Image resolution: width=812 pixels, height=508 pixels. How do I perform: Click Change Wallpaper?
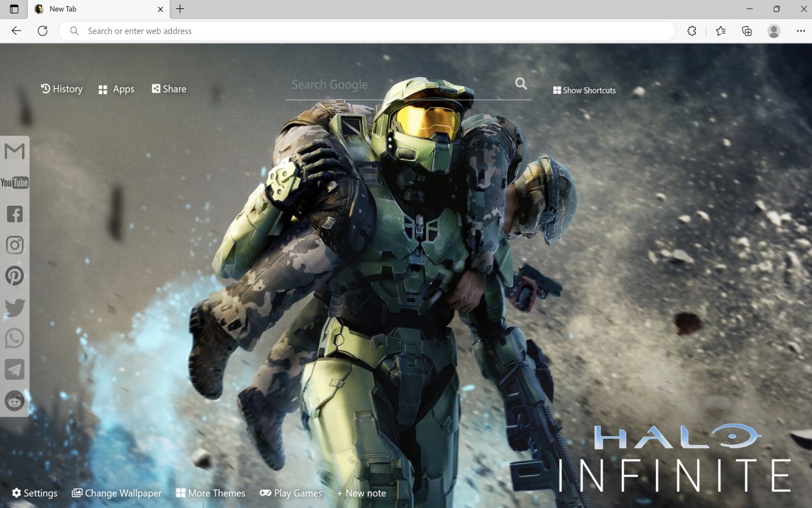(117, 493)
